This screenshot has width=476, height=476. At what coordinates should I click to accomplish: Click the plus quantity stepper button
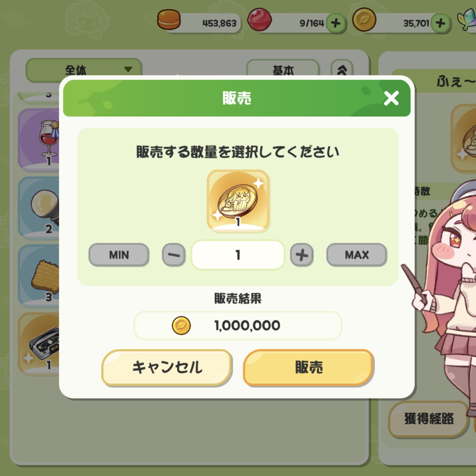[x=302, y=255]
